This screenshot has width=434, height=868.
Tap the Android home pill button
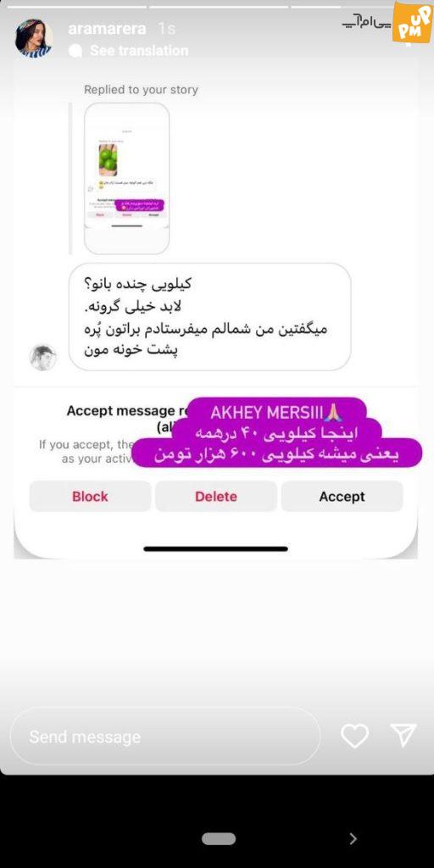(218, 838)
